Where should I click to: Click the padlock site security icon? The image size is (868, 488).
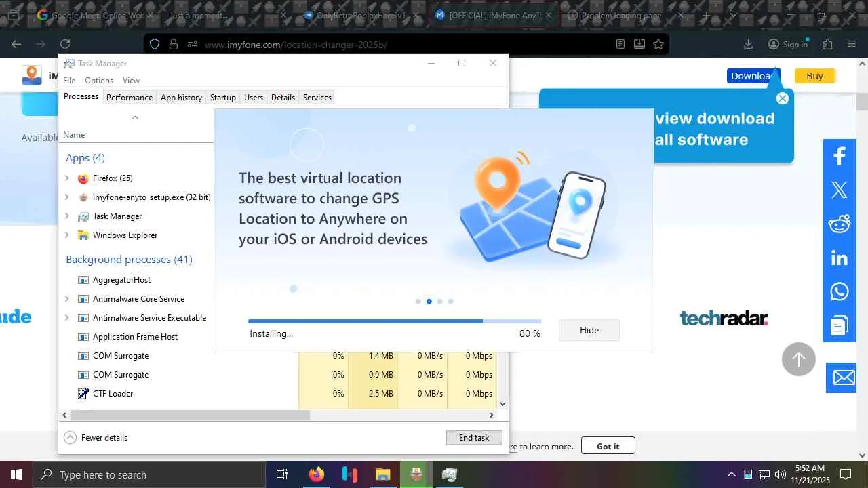[174, 44]
